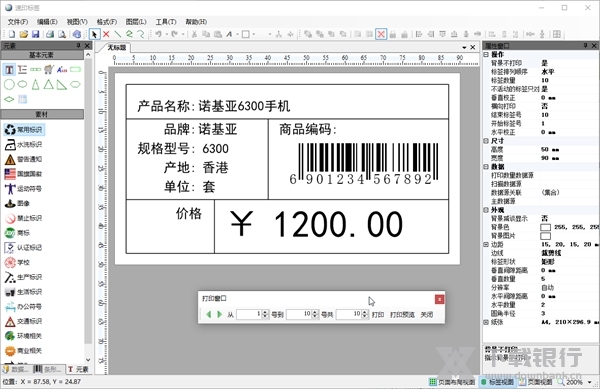This screenshot has height=389, width=600.
Task: Click the total 号共 count field
Action: (x=352, y=314)
